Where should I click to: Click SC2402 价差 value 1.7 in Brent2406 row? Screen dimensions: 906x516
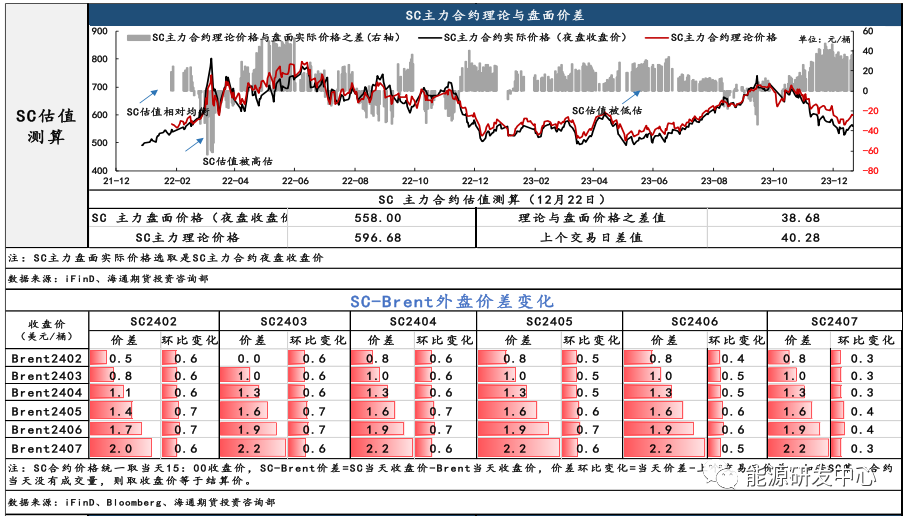(x=120, y=430)
